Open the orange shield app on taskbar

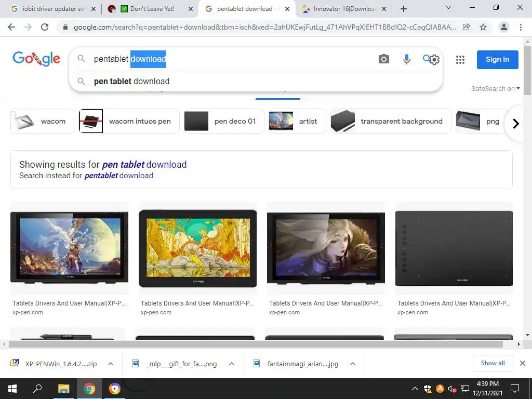[x=115, y=389]
